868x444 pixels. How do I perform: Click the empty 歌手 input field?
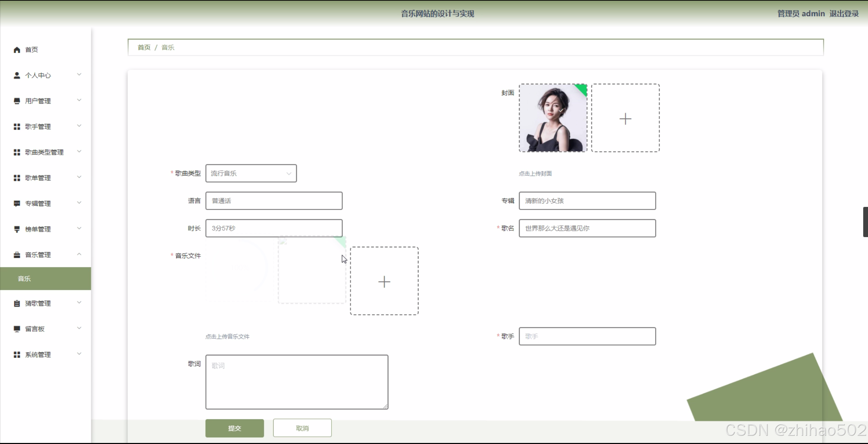click(x=587, y=336)
